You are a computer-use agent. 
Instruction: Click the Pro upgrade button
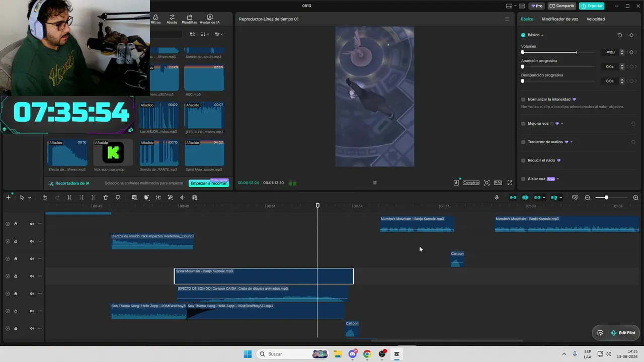point(537,6)
